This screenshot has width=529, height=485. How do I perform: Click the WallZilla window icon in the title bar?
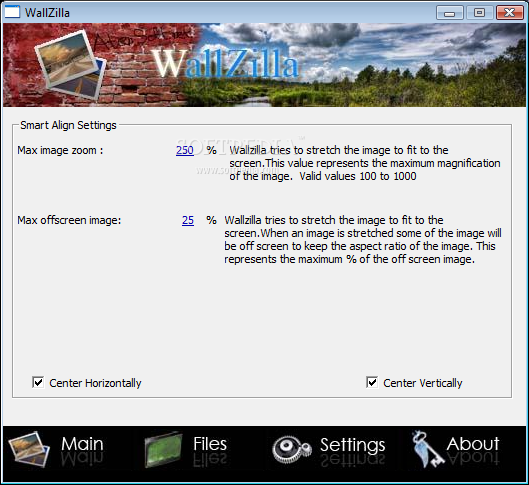click(x=12, y=12)
